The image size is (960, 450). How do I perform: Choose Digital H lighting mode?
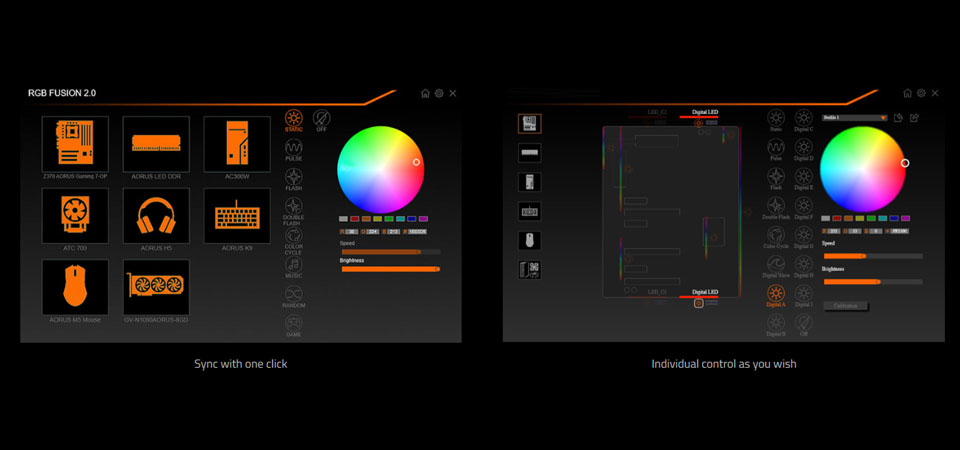803,268
